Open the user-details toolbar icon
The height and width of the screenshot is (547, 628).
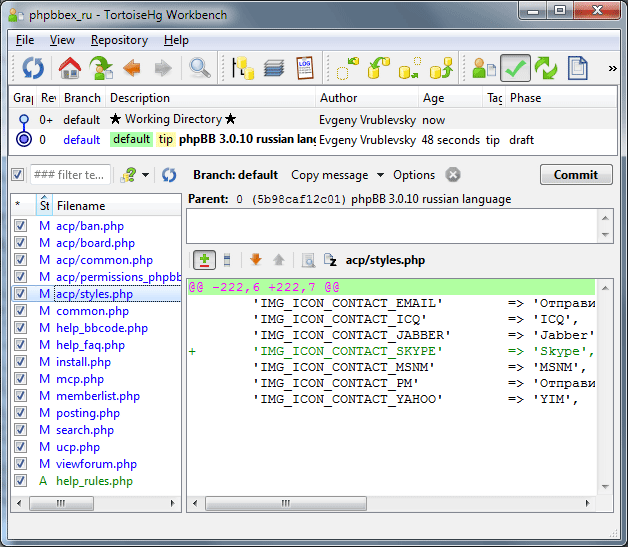pyautogui.click(x=484, y=68)
